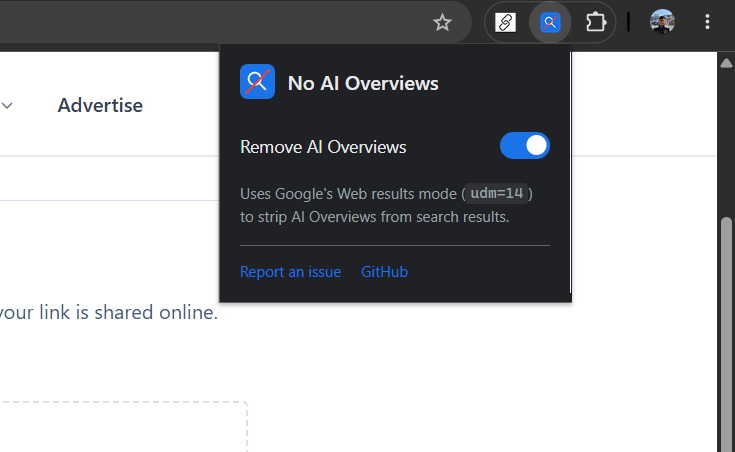Click the udm=14 code text
This screenshot has height=452, width=735.
pyautogui.click(x=497, y=193)
